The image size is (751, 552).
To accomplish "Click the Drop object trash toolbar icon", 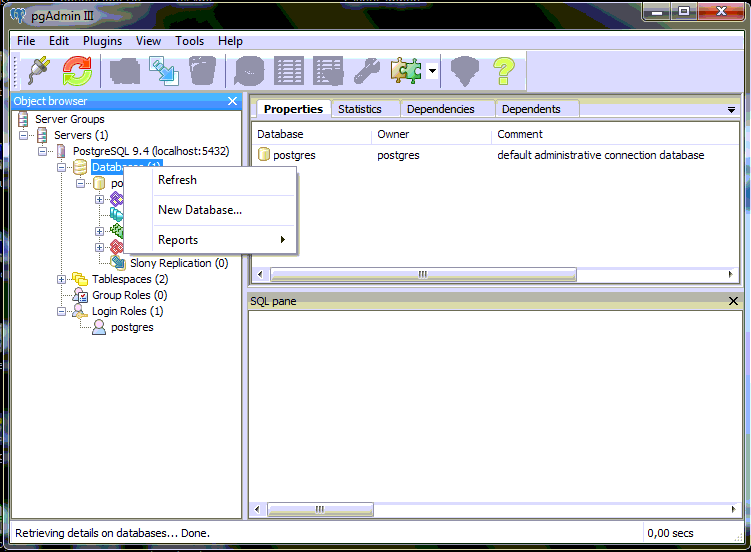I will 203,71.
